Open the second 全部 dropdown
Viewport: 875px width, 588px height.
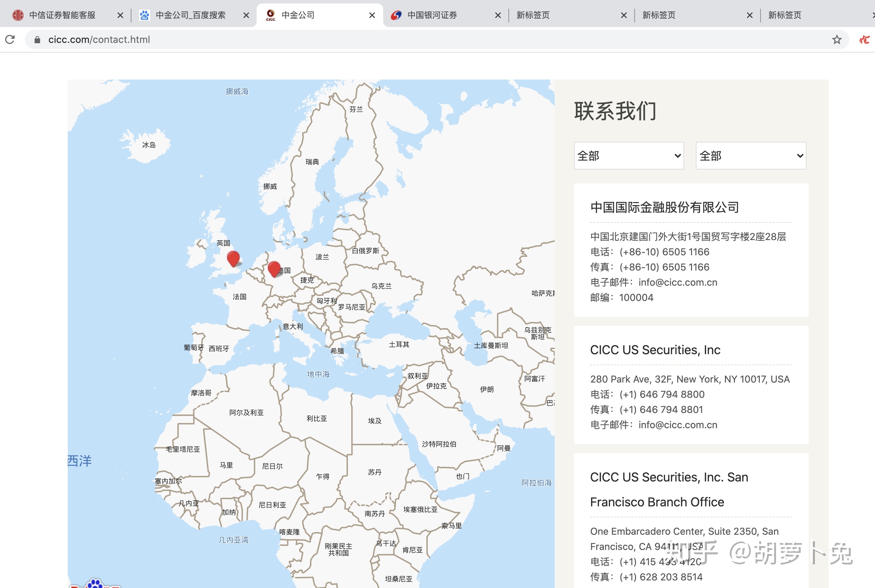[x=750, y=156]
